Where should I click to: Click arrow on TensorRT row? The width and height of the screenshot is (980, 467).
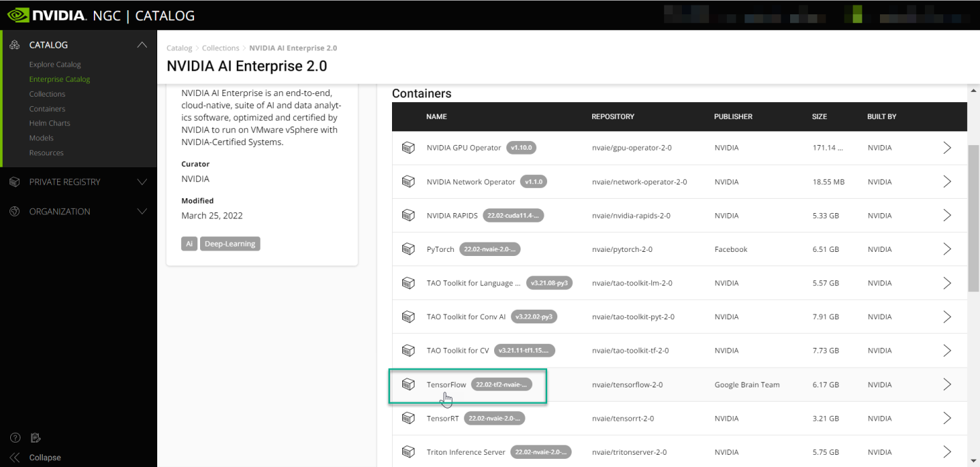coord(947,418)
